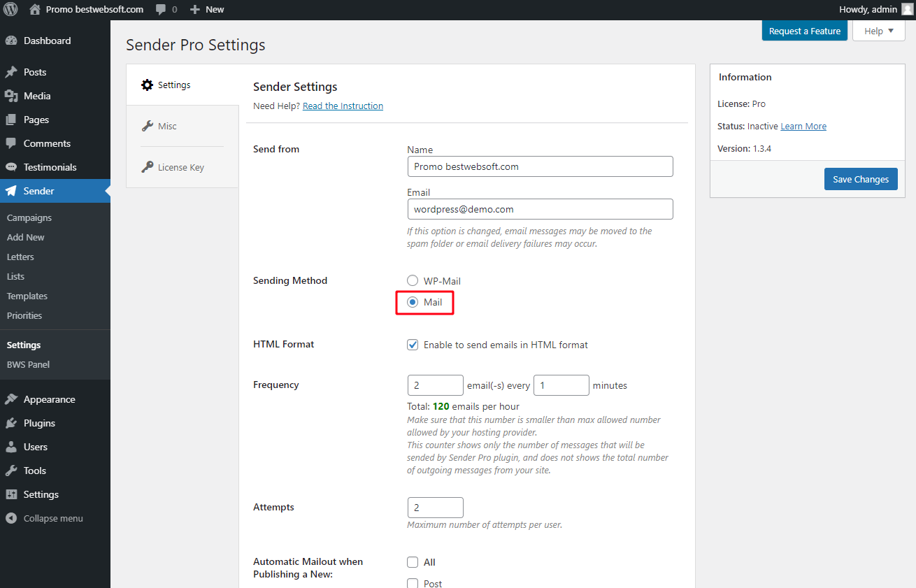This screenshot has height=588, width=916.
Task: Click the Collapse menu arrow icon
Action: tap(11, 518)
